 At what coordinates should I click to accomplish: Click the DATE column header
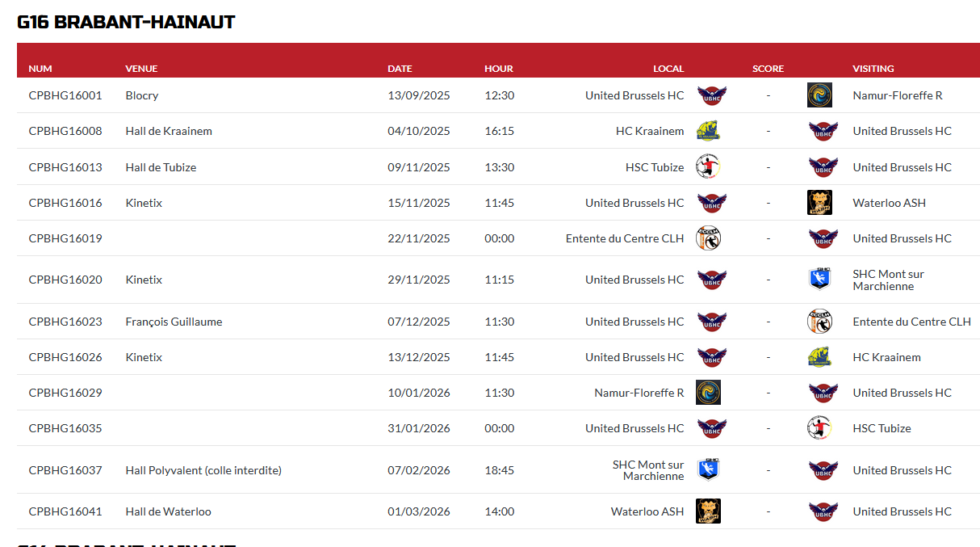click(x=400, y=69)
